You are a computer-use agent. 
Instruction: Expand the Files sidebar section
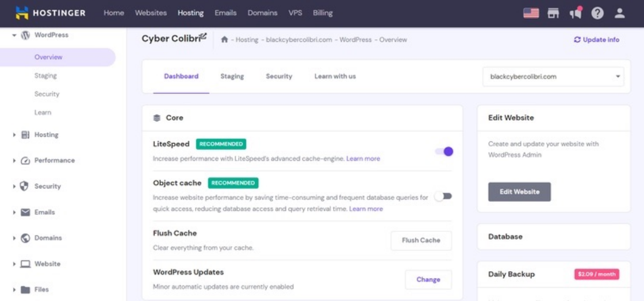(x=14, y=290)
